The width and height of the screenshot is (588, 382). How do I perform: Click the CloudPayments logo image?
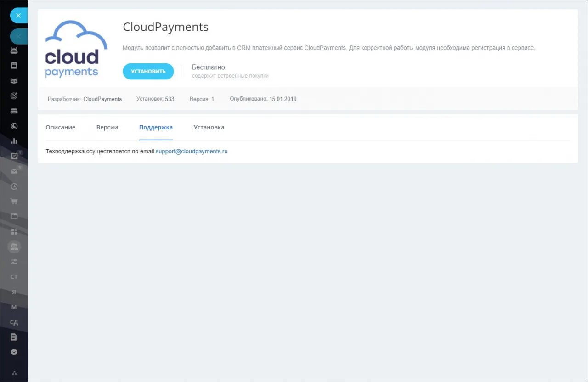(76, 49)
